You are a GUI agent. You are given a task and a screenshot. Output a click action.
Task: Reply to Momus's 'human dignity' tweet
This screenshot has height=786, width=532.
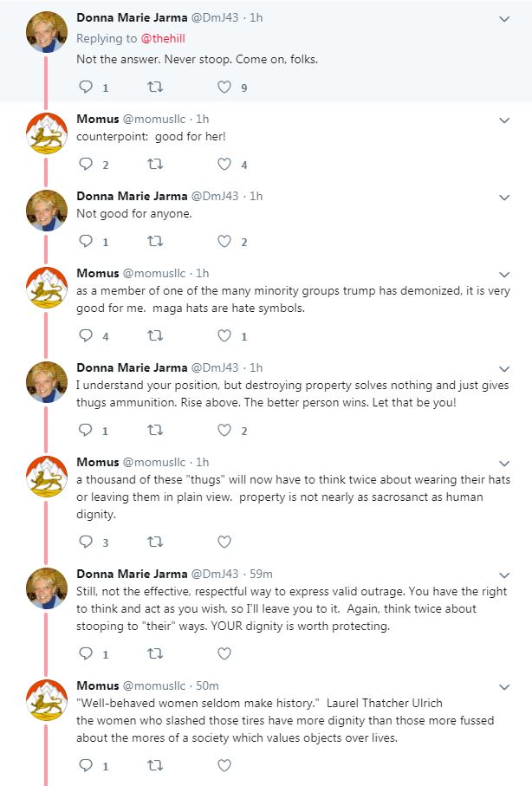87,542
